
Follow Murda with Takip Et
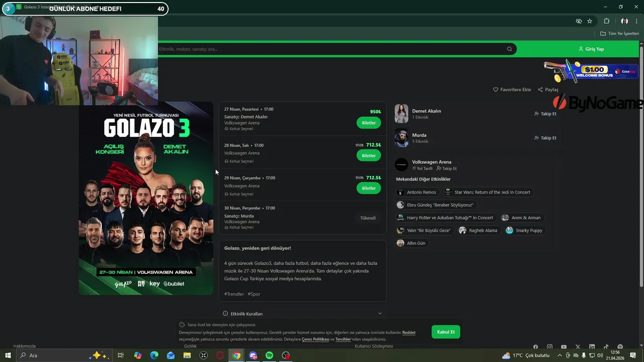pos(545,138)
